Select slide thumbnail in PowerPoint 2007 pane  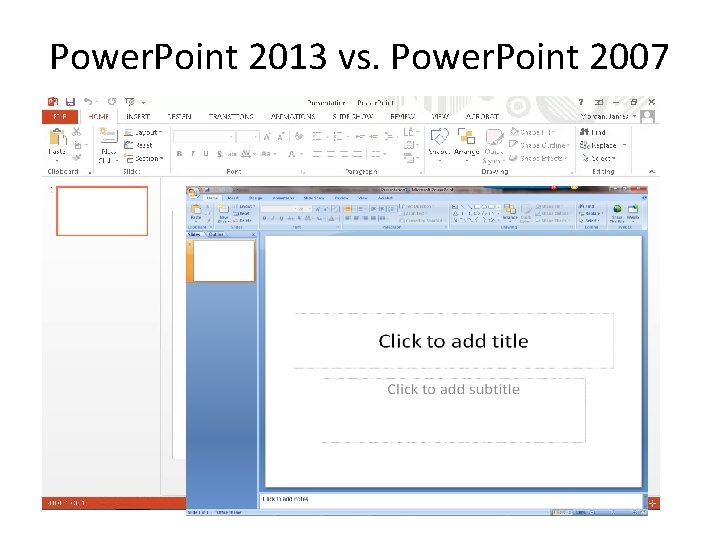[x=224, y=260]
